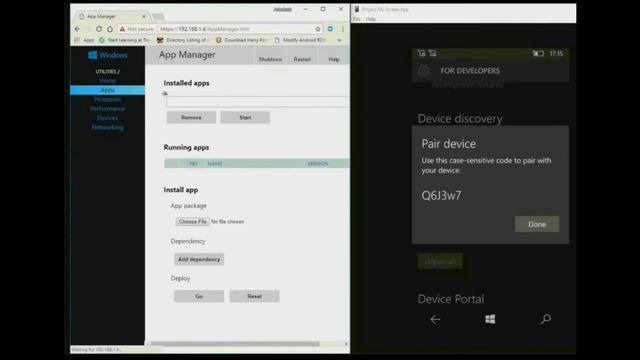Minimize the Chrome window
The width and height of the screenshot is (640, 360).
pos(305,9)
